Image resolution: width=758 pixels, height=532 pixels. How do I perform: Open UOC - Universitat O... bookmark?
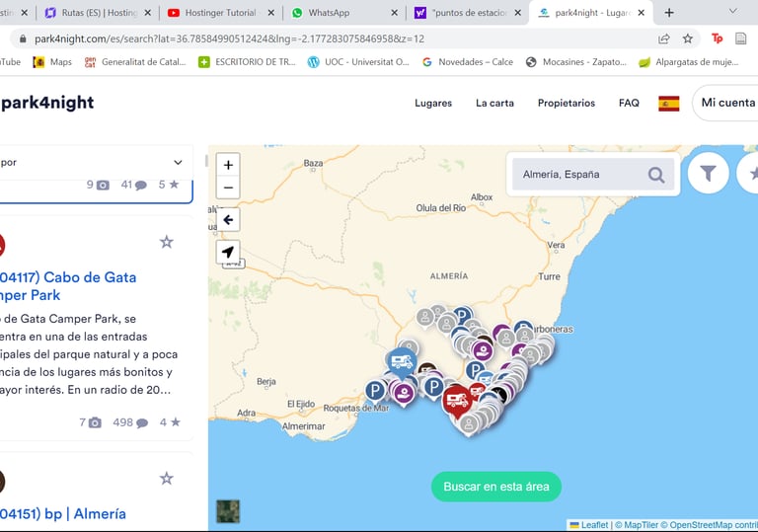pyautogui.click(x=358, y=62)
